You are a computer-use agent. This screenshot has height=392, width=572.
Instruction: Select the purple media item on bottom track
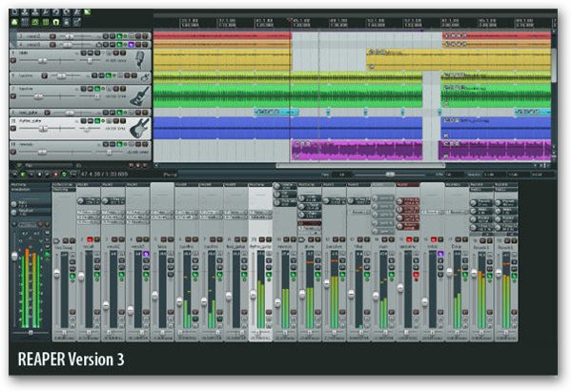click(x=357, y=151)
